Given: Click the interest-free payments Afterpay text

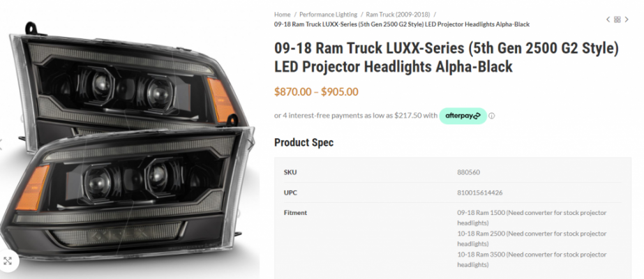Looking at the screenshot, I should (356, 115).
